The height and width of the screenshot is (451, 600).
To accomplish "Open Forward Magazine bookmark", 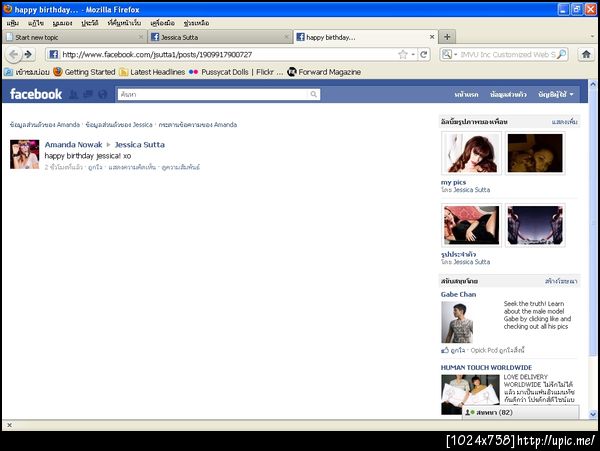I will [x=324, y=72].
